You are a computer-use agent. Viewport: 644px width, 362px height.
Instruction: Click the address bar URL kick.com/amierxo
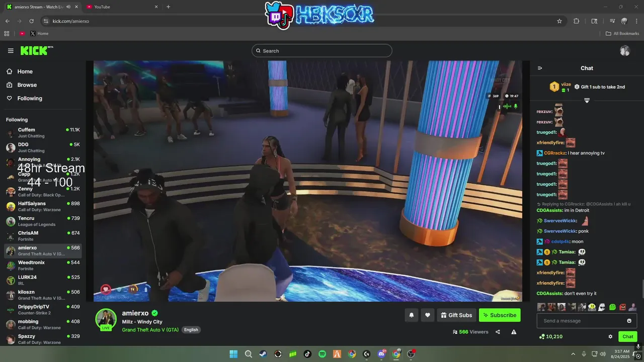[71, 21]
